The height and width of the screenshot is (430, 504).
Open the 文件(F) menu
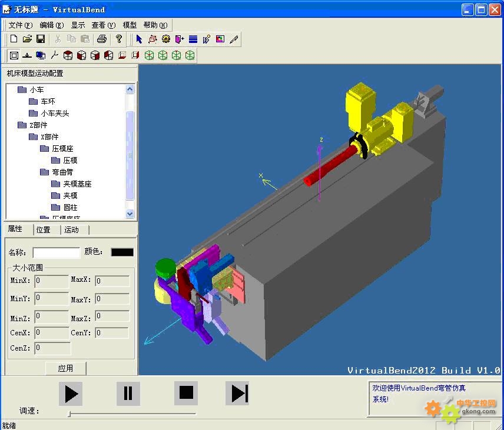coord(21,25)
